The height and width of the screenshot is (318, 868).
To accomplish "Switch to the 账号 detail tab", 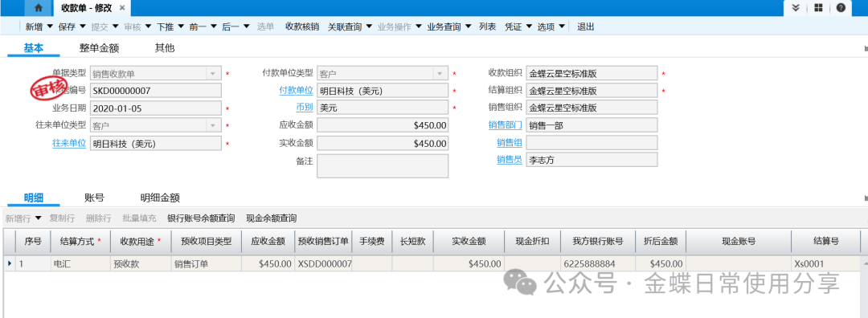I will click(94, 198).
